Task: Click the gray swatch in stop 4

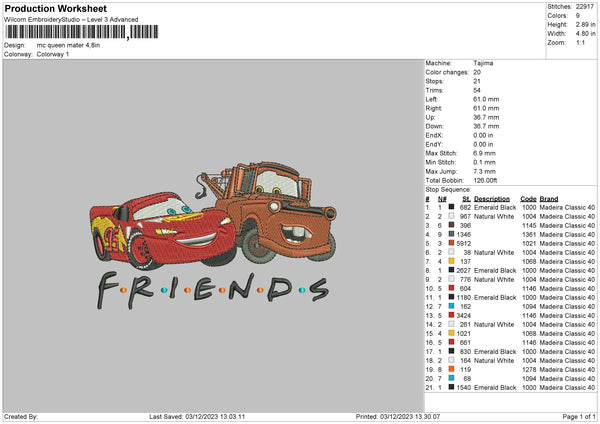Action: (x=452, y=235)
